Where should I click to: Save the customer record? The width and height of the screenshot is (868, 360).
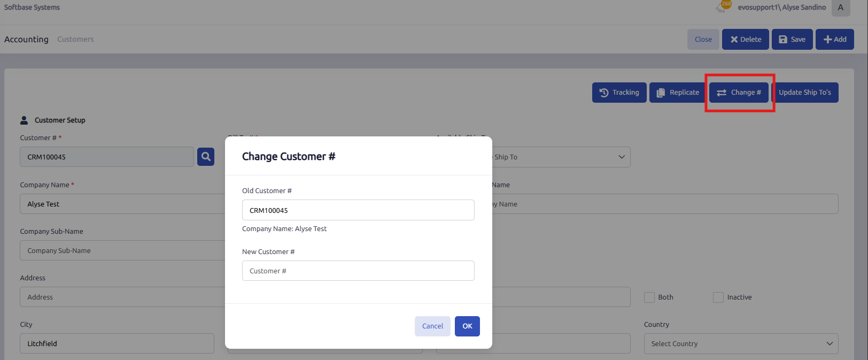pos(792,39)
